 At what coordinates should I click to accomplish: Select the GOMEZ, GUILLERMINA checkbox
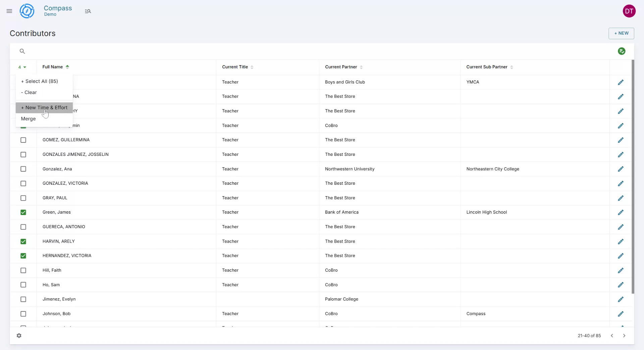[x=23, y=140]
